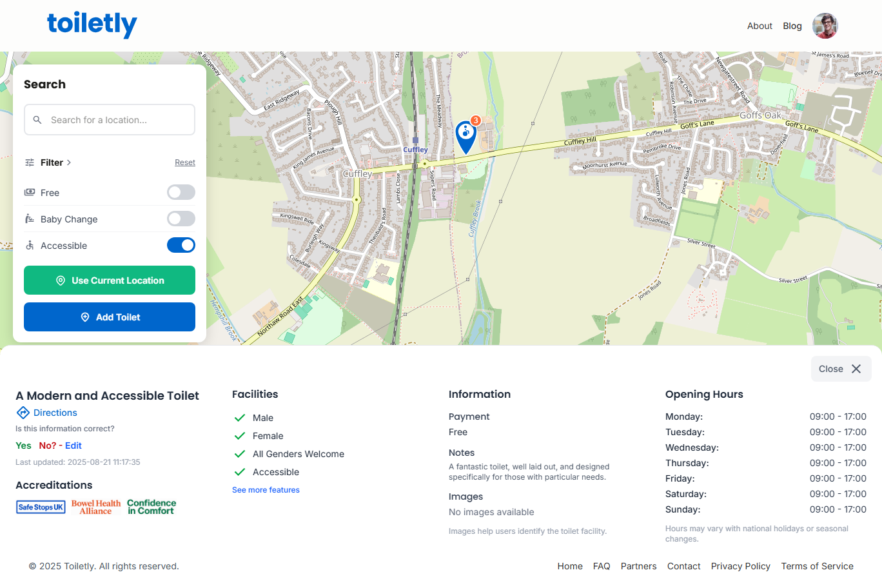Screen dimensions: 882x588
Task: Click the Last updated timestamp text
Action: point(78,462)
